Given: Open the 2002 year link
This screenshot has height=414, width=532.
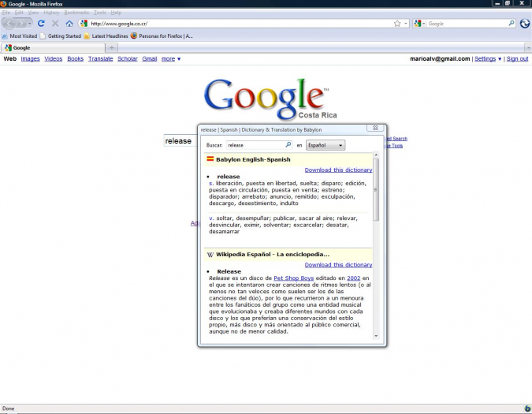Looking at the screenshot, I should coord(354,278).
